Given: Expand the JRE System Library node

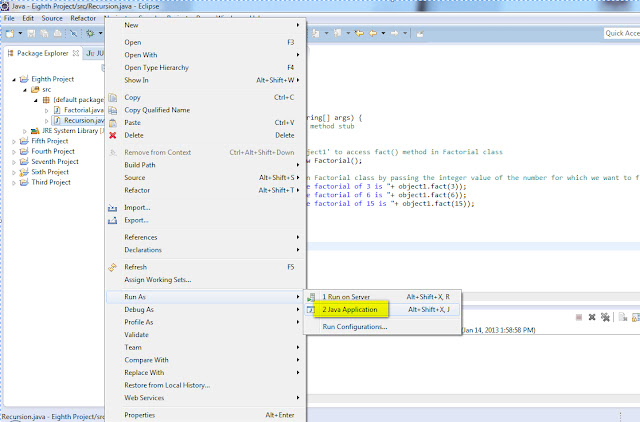Looking at the screenshot, I should tap(25, 131).
